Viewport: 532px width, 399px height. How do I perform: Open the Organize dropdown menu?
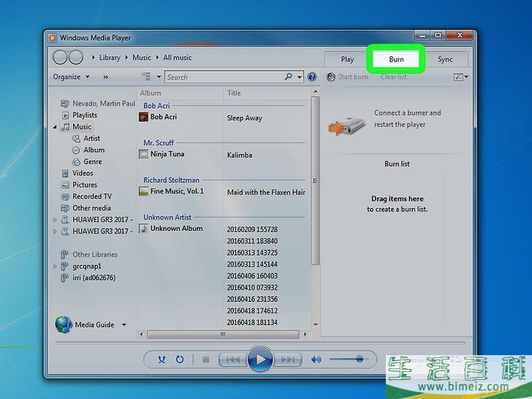(x=71, y=77)
